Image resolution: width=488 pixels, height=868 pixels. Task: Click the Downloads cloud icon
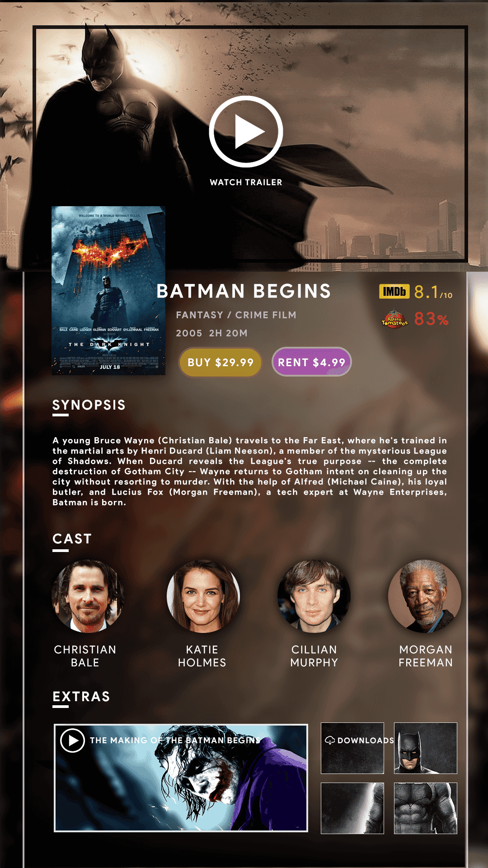(330, 740)
